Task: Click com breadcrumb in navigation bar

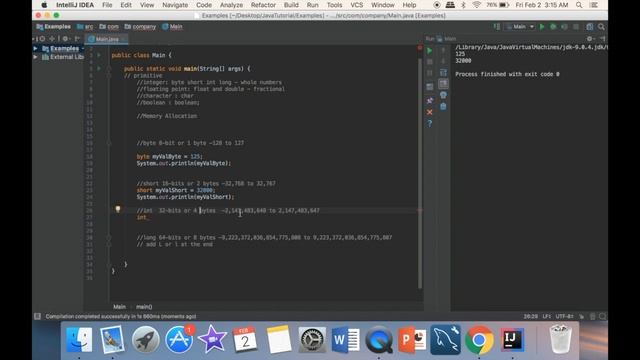Action: [109, 27]
